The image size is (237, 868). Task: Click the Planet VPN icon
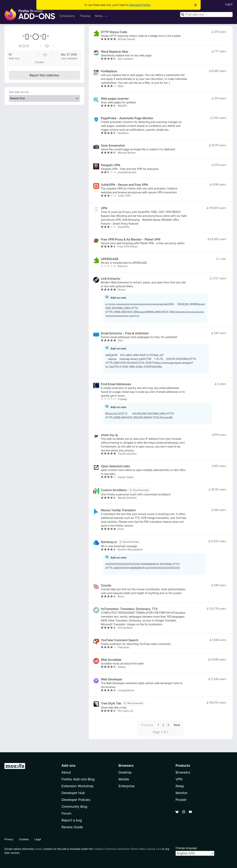(x=96, y=240)
